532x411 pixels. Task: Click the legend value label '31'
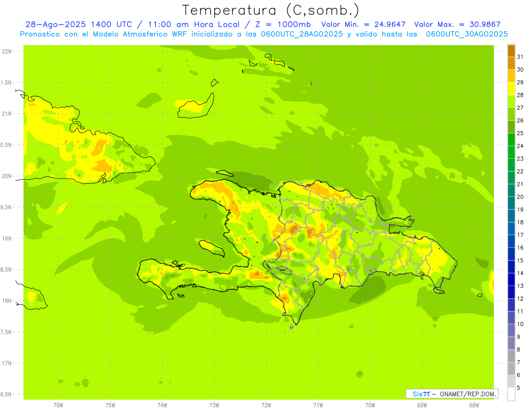tap(520, 57)
